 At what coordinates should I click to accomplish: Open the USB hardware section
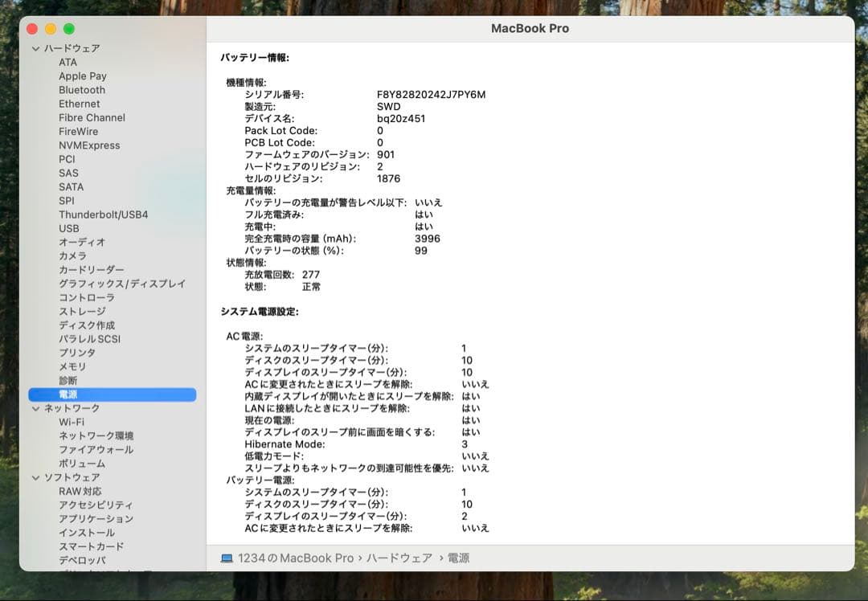pos(68,228)
